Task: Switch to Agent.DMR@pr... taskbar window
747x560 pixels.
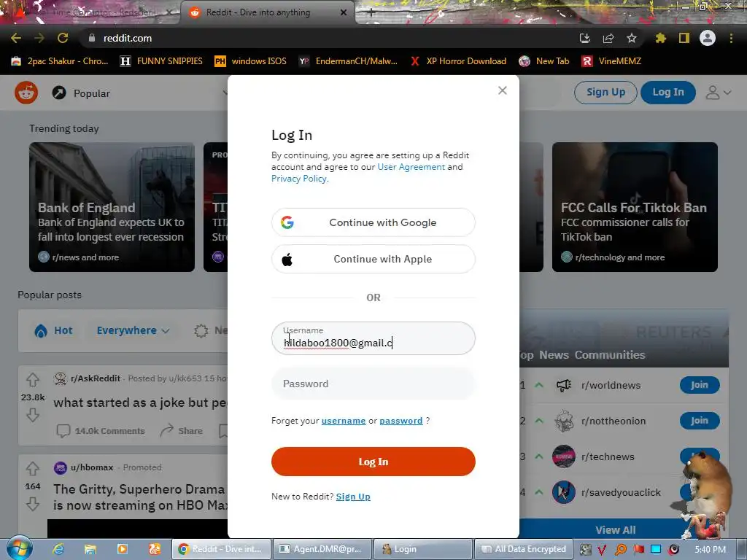Action: click(322, 549)
